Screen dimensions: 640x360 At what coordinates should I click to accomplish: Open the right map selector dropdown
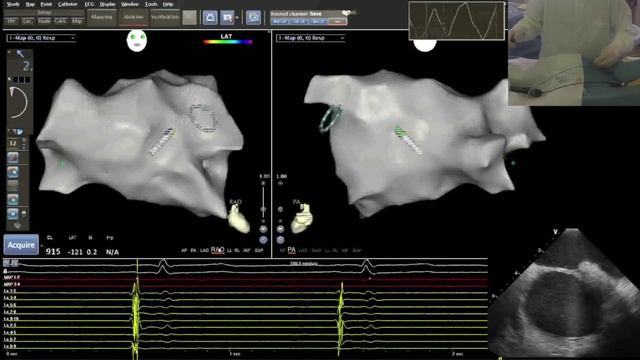tap(311, 38)
